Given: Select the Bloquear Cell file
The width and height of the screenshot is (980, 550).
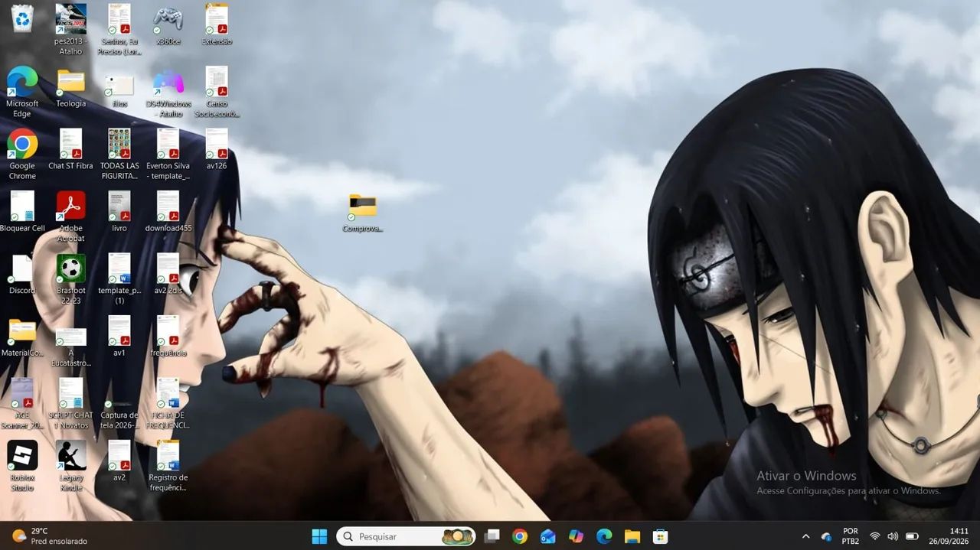Looking at the screenshot, I should (x=22, y=212).
